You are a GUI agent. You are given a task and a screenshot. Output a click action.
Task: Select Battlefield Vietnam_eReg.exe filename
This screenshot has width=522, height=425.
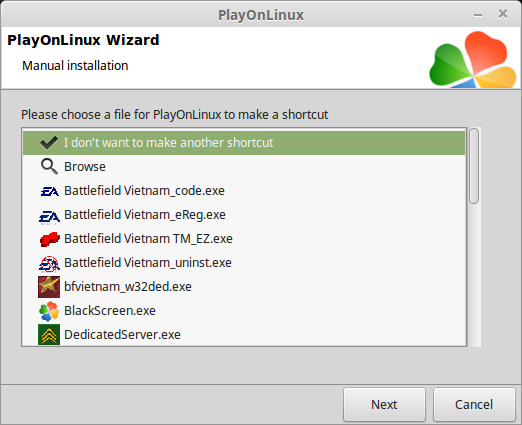[x=145, y=215]
